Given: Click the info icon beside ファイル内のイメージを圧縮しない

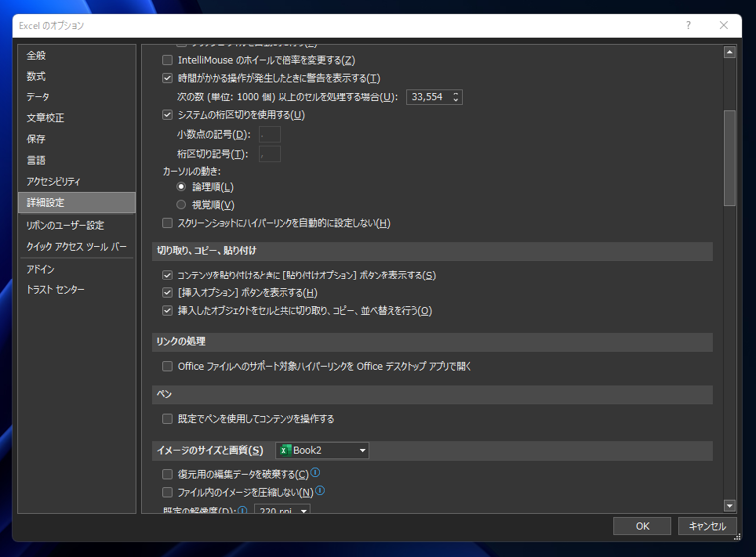Looking at the screenshot, I should [320, 491].
